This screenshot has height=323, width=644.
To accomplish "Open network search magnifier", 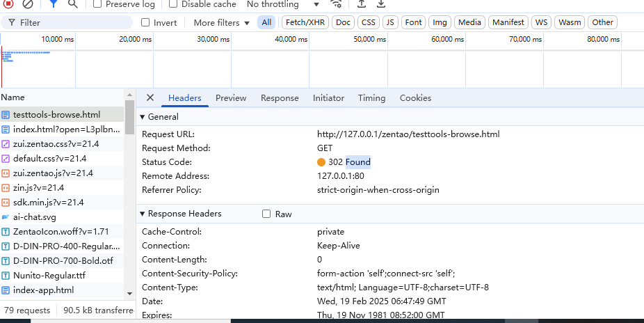I will point(73,3).
